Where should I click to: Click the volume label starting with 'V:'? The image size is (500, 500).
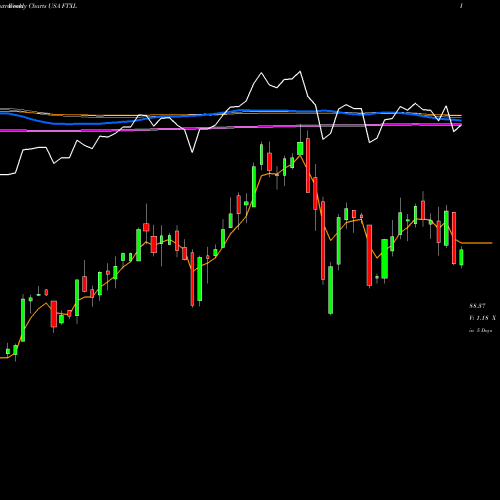pyautogui.click(x=482, y=318)
